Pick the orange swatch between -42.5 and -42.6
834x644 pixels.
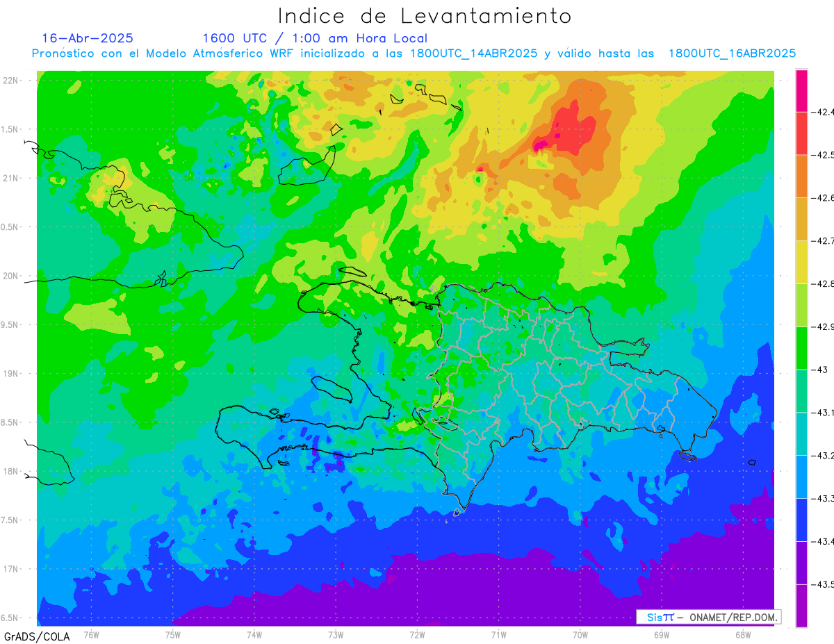pos(801,176)
